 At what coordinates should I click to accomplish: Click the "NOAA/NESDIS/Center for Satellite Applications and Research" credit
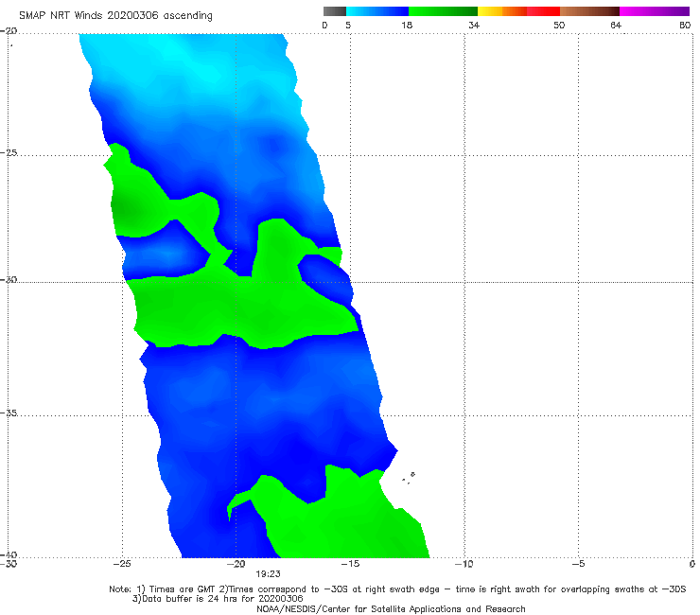point(391,608)
